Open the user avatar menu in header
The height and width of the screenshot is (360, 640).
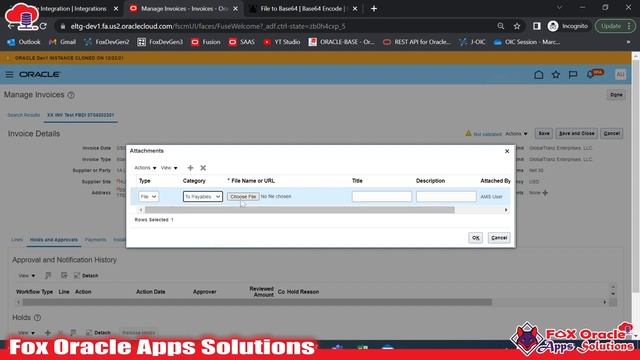(x=620, y=75)
